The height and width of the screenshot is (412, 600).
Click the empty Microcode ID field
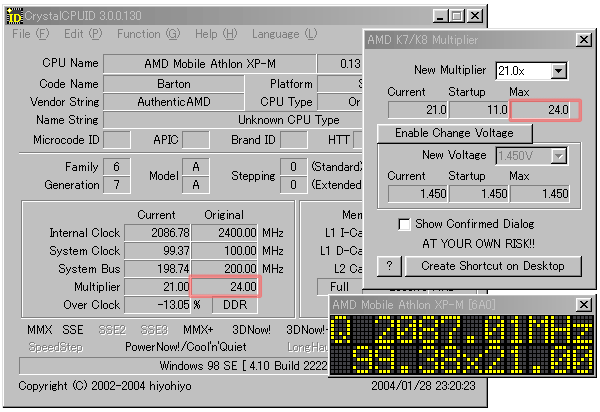point(117,140)
